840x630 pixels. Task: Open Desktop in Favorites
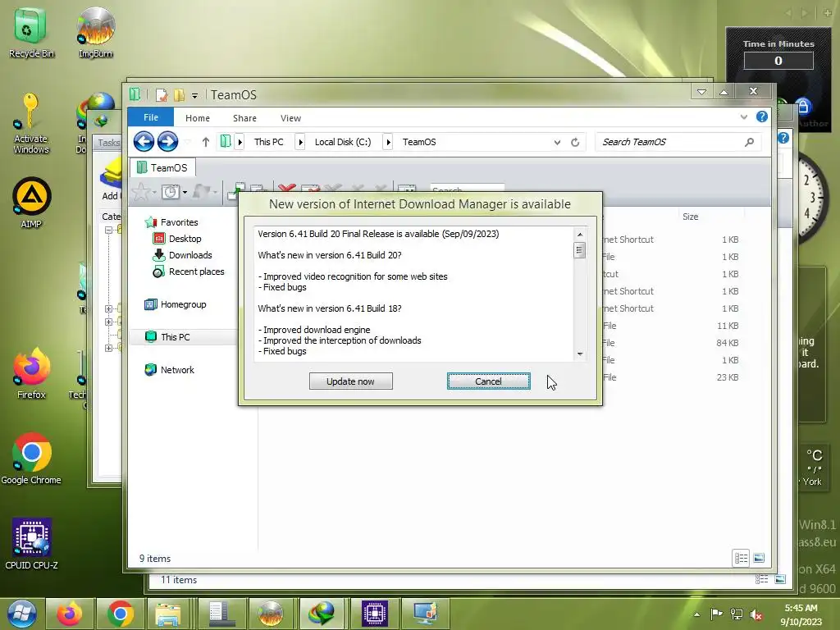pyautogui.click(x=185, y=239)
